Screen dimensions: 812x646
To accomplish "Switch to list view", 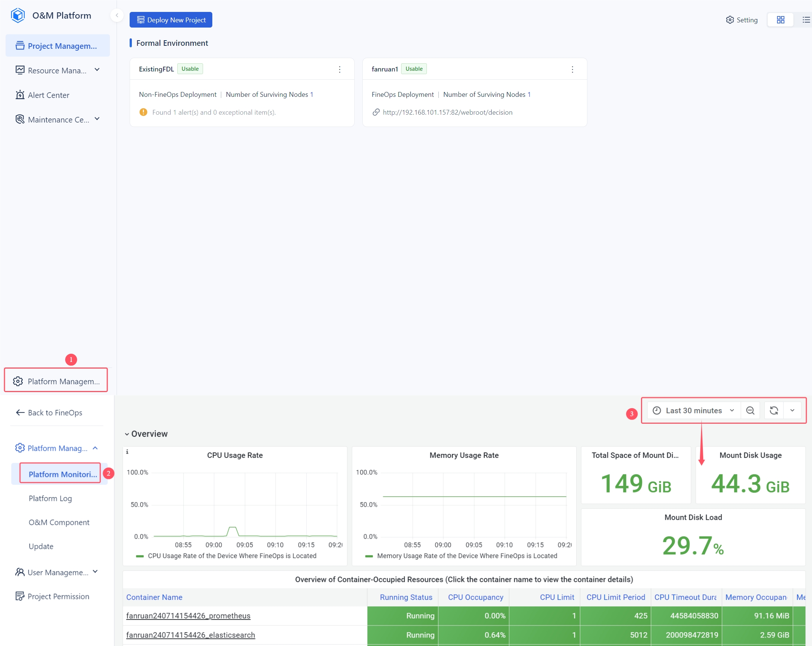I will click(x=806, y=20).
